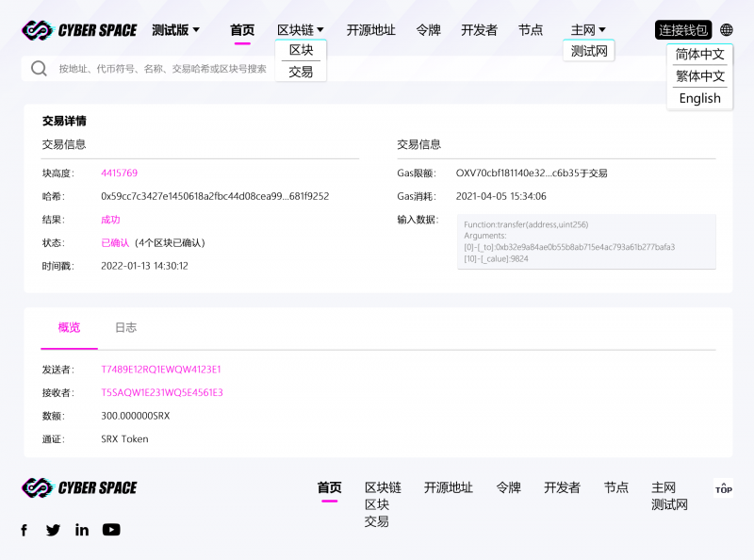
Task: Click the TOP back-to-top icon
Action: [x=723, y=488]
